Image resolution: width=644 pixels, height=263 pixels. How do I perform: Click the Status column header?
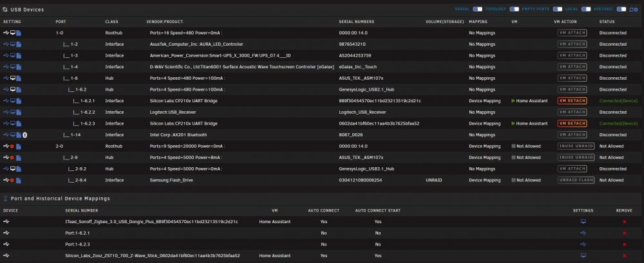pyautogui.click(x=607, y=22)
